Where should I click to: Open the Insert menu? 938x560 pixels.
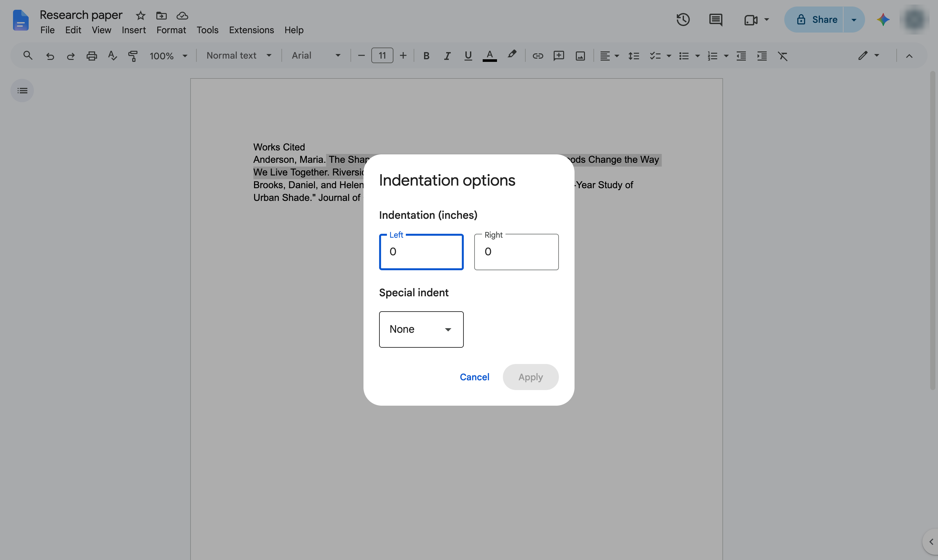tap(134, 30)
